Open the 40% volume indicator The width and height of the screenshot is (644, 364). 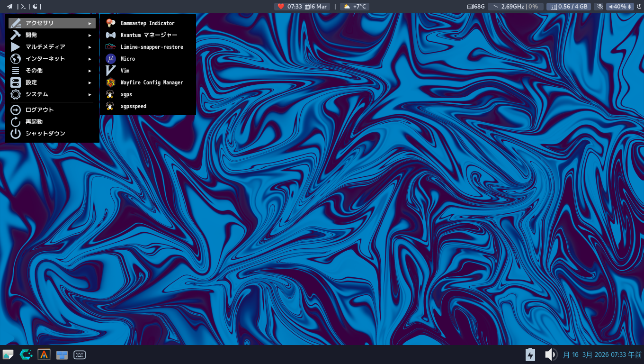[x=620, y=7]
